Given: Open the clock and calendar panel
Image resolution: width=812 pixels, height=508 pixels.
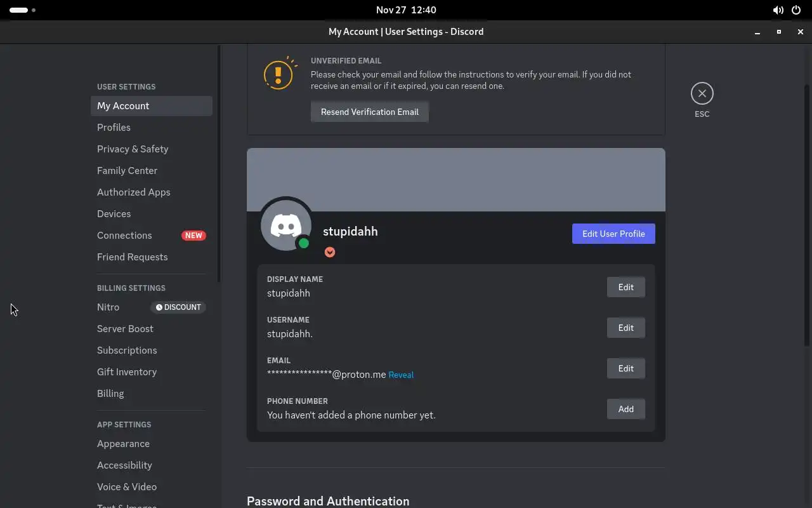Looking at the screenshot, I should pos(406,10).
